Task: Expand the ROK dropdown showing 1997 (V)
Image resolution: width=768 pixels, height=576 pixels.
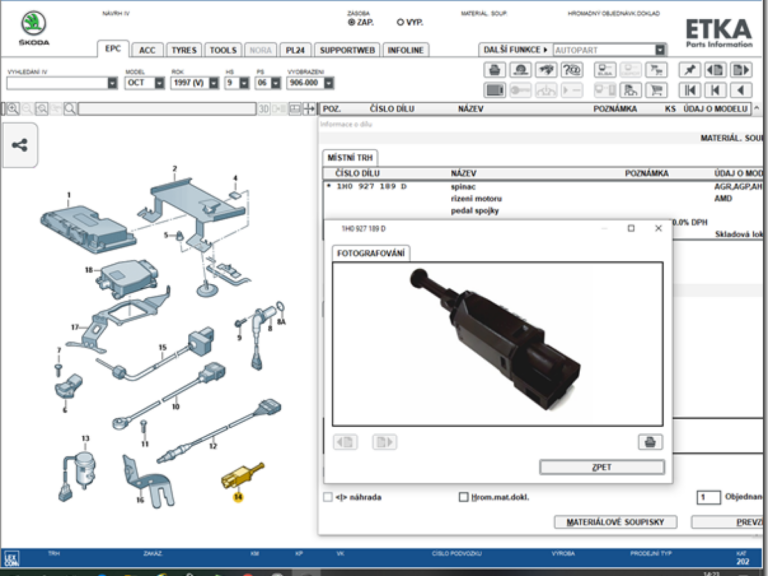Action: [213, 83]
